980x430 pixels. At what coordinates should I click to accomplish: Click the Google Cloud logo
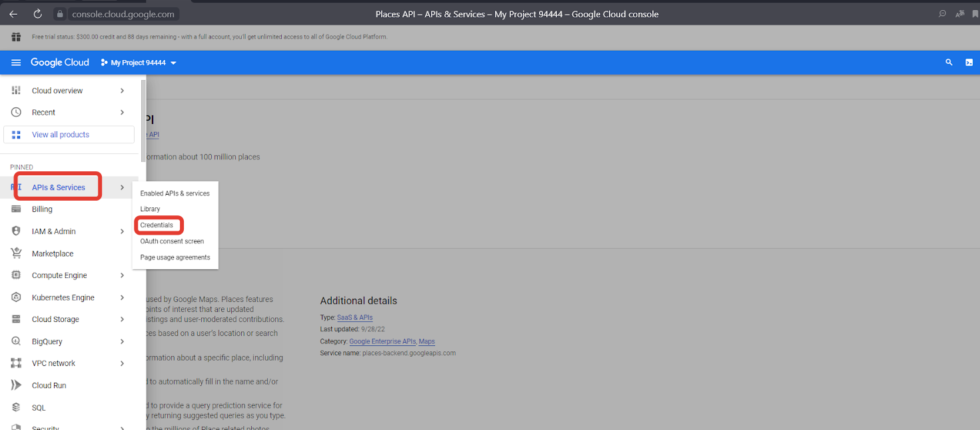coord(60,63)
